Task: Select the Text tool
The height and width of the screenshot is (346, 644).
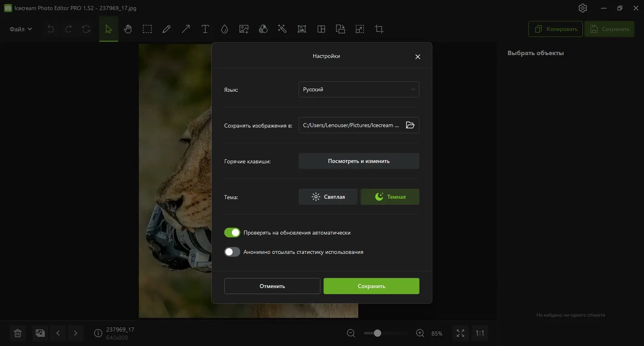Action: coord(205,29)
